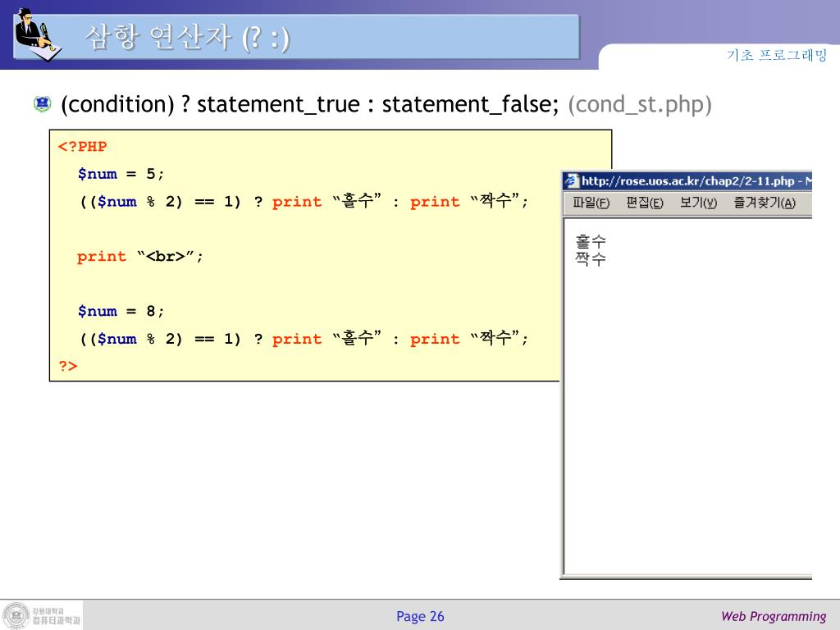Click the Internet Explorer icon in browser title bar
This screenshot has width=840, height=630.
point(572,181)
